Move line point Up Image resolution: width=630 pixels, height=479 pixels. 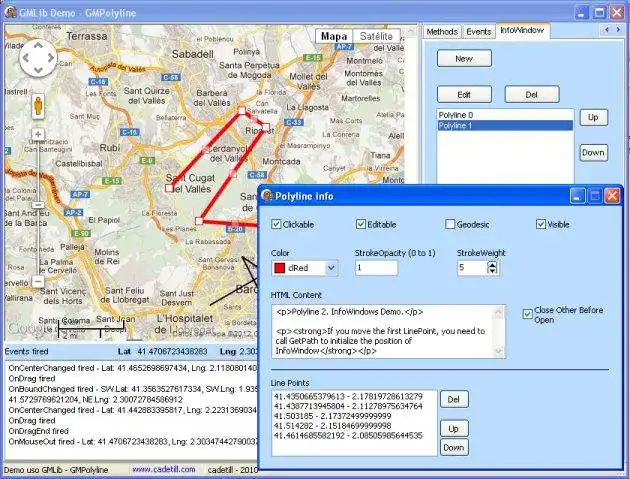[454, 429]
